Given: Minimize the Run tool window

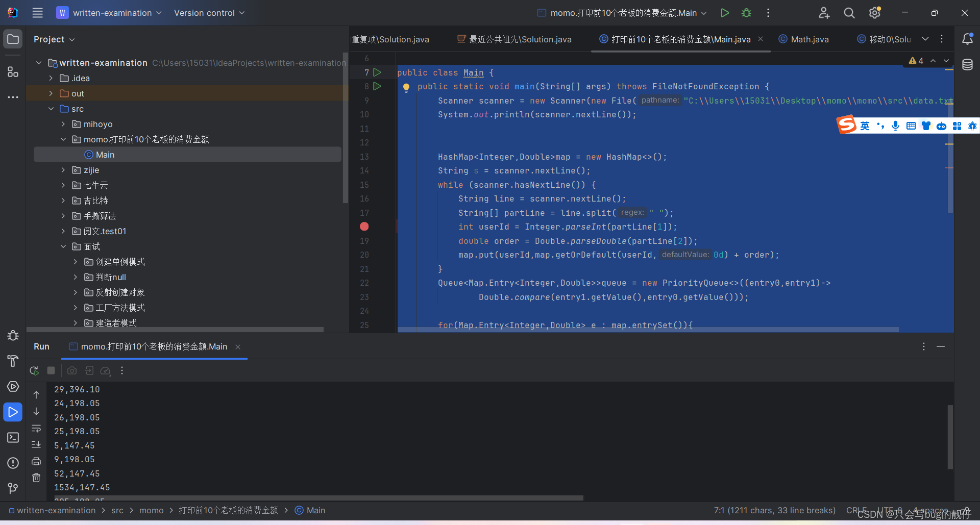Looking at the screenshot, I should pos(941,346).
